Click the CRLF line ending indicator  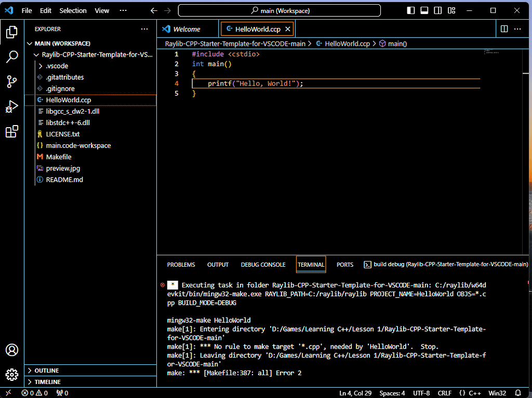(445, 393)
